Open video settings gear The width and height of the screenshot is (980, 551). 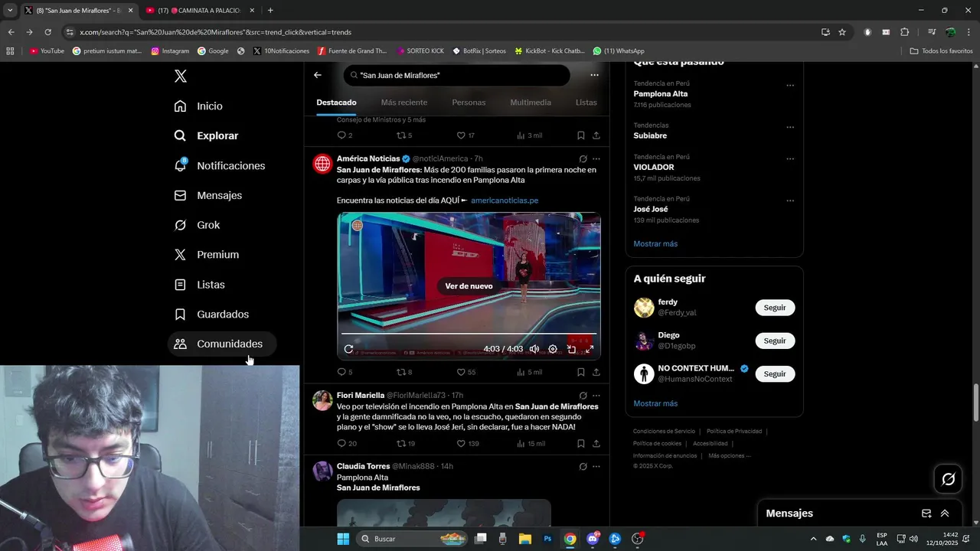tap(553, 349)
